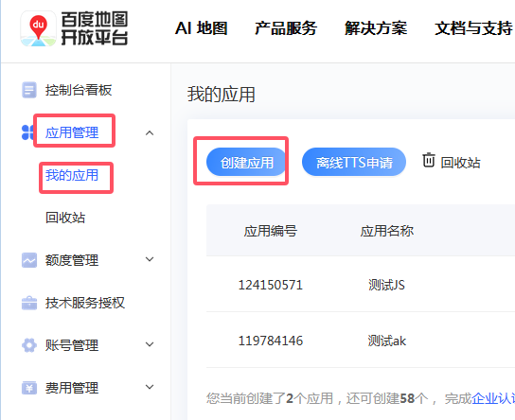Click the 离线TTS申请 button

point(354,162)
